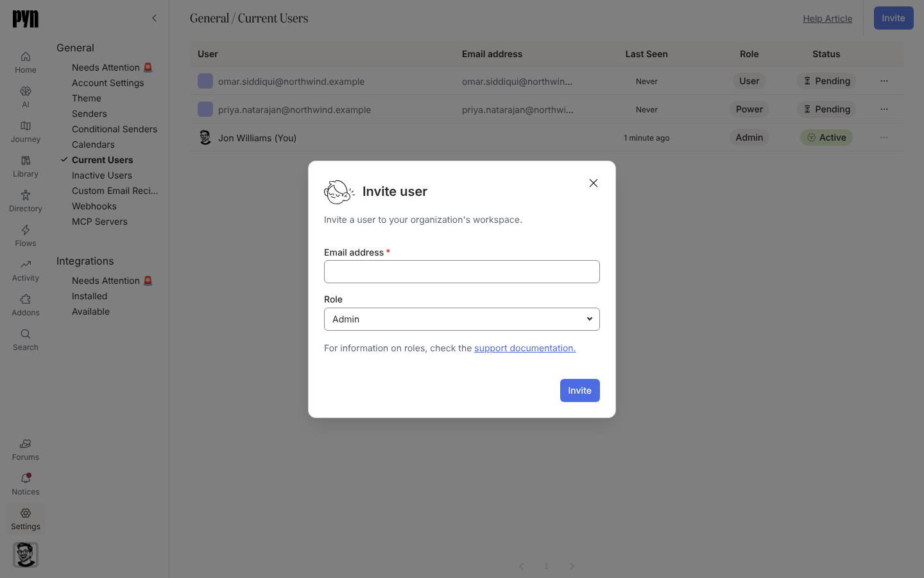
Task: Collapse the settings side panel chevron
Action: coord(154,18)
